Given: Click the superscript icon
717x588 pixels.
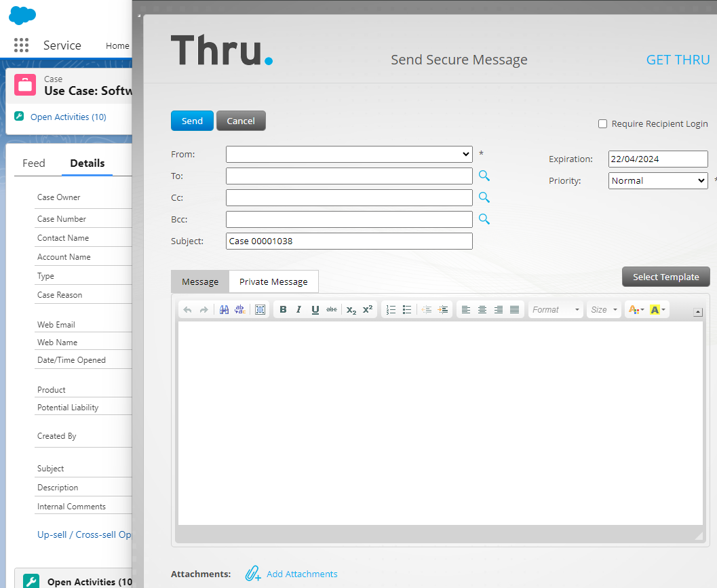Looking at the screenshot, I should pyautogui.click(x=368, y=310).
